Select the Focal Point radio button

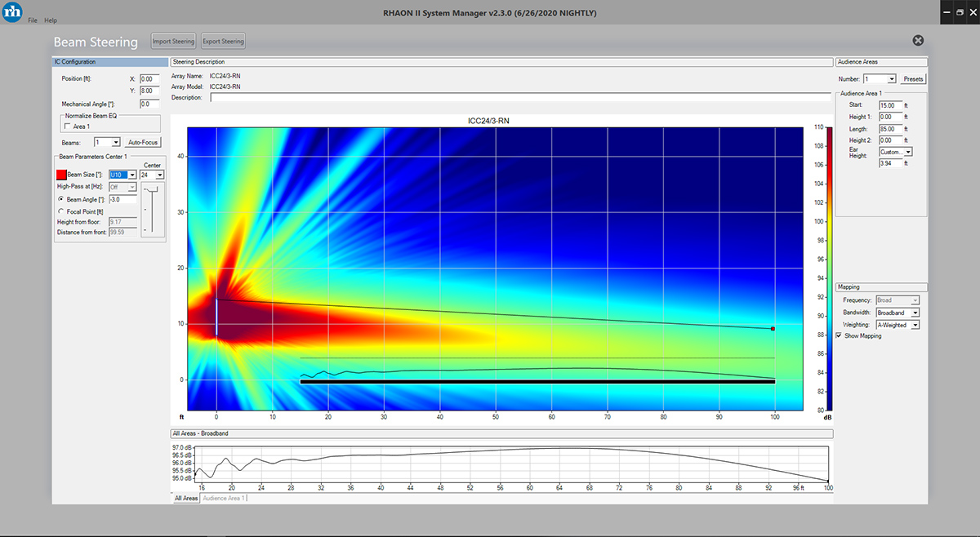61,211
